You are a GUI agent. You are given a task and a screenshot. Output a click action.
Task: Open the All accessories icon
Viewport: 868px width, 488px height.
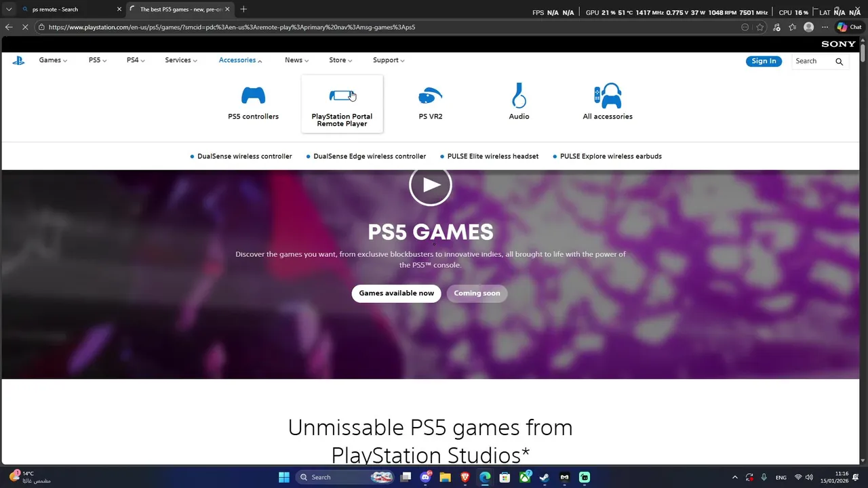pos(608,96)
